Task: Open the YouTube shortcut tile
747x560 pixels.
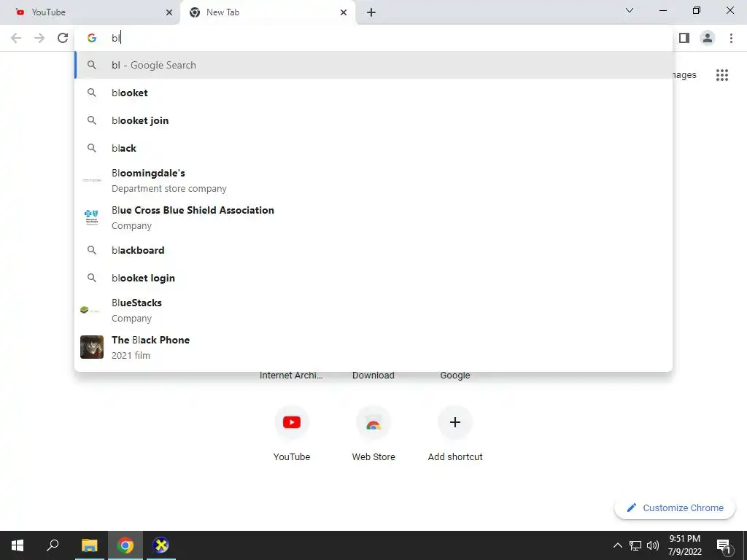Action: (292, 434)
